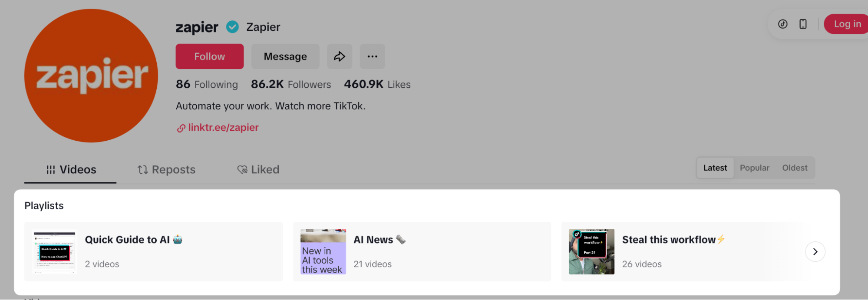Open the linktr.ee/zapier link
The height and width of the screenshot is (300, 868).
coord(223,128)
